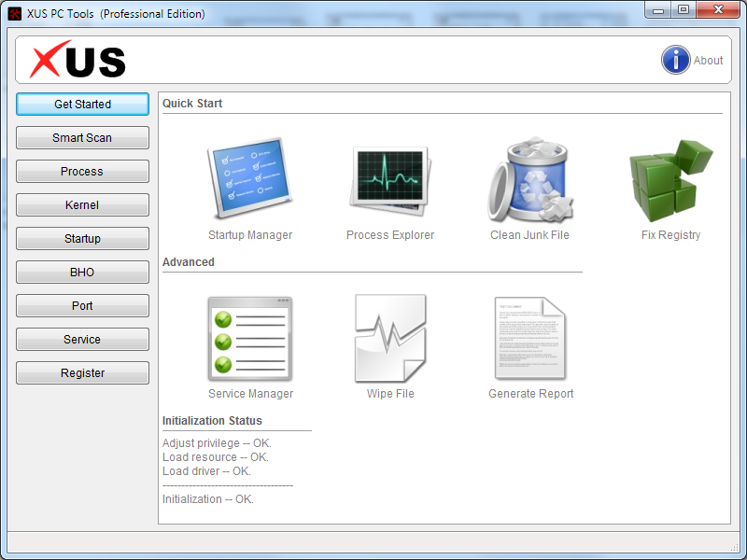Go to the Process section
747x560 pixels.
tap(82, 172)
